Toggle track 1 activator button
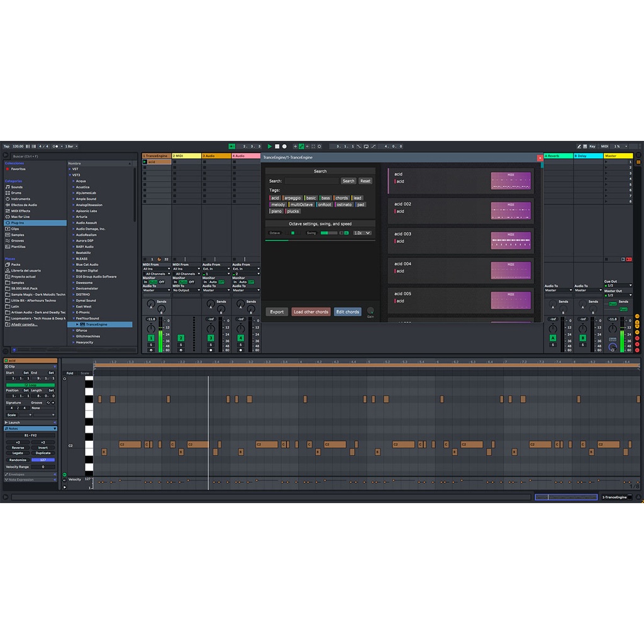The height and width of the screenshot is (644, 644). click(x=151, y=338)
